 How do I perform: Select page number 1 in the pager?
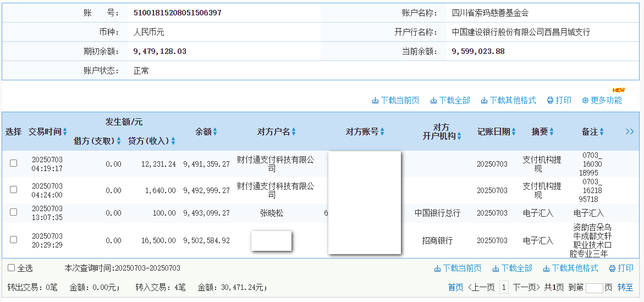tap(504, 288)
